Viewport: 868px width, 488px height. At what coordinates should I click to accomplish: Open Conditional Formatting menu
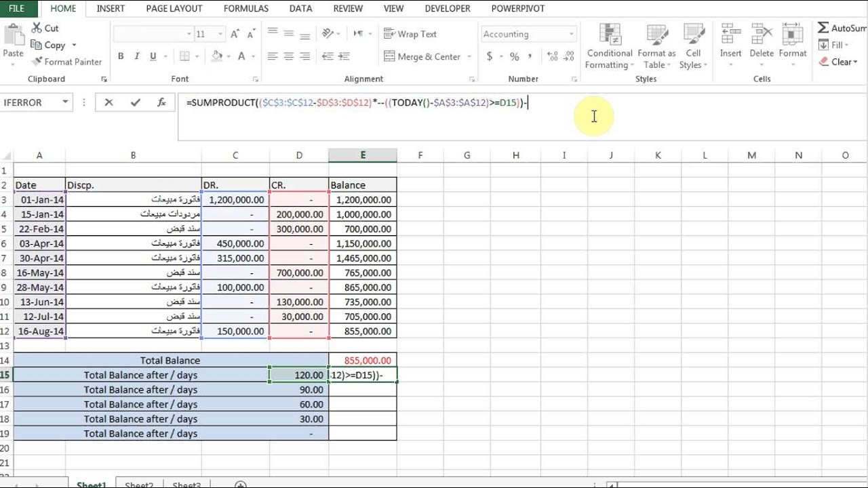pyautogui.click(x=610, y=46)
